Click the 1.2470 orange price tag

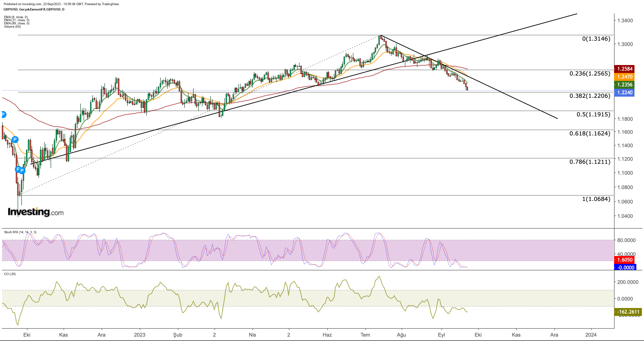(624, 77)
